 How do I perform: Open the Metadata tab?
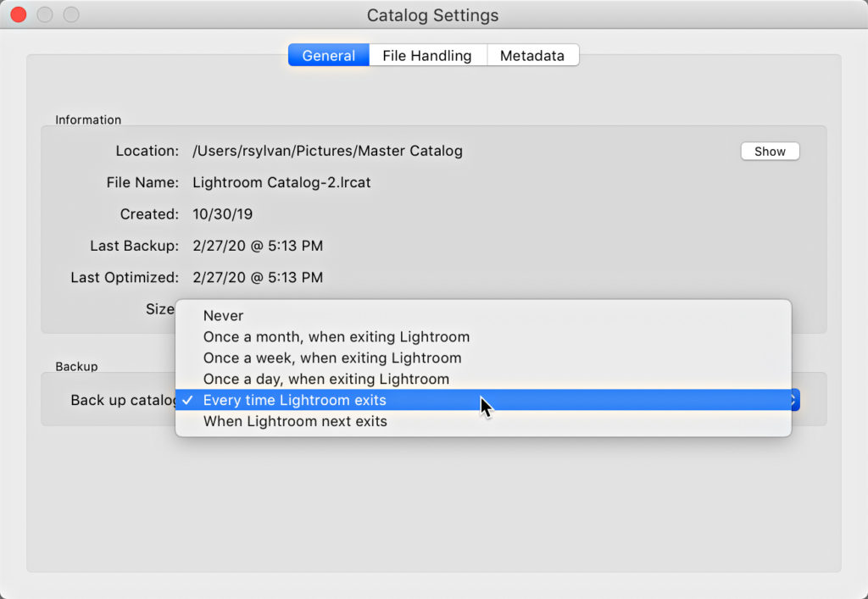[x=532, y=55]
